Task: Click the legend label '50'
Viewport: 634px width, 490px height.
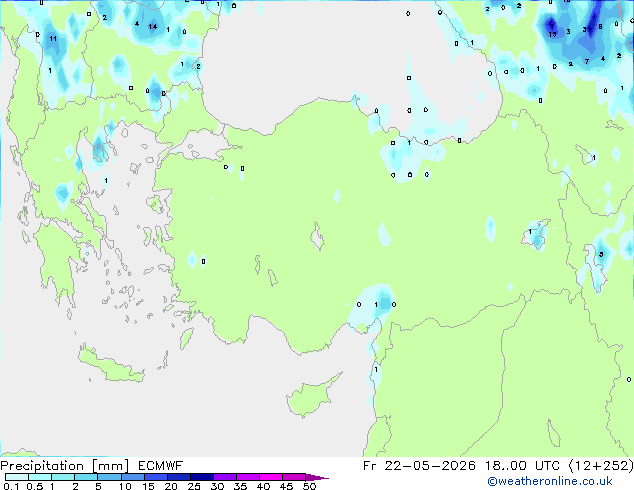Action: pyautogui.click(x=309, y=486)
